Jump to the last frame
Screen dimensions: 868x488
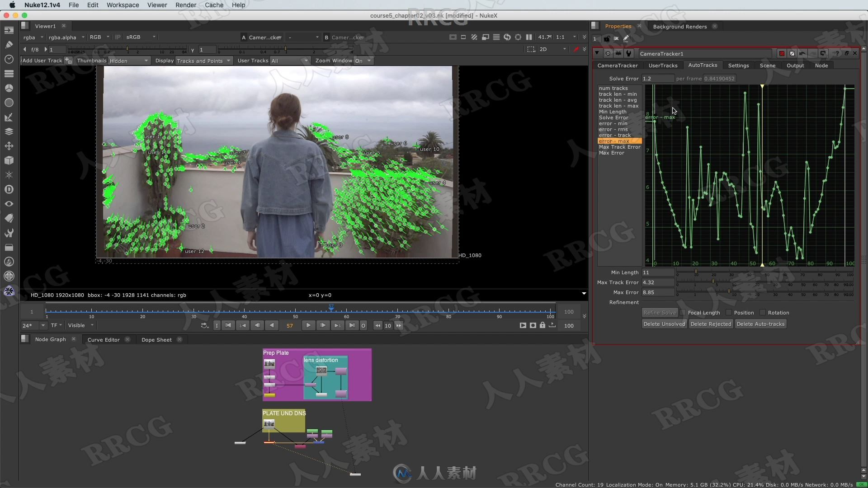352,325
